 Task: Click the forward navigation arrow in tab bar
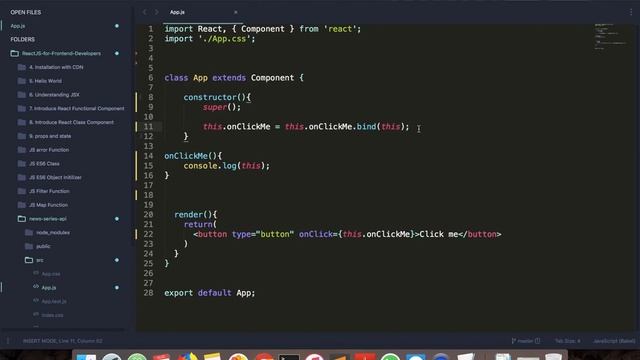(x=156, y=12)
